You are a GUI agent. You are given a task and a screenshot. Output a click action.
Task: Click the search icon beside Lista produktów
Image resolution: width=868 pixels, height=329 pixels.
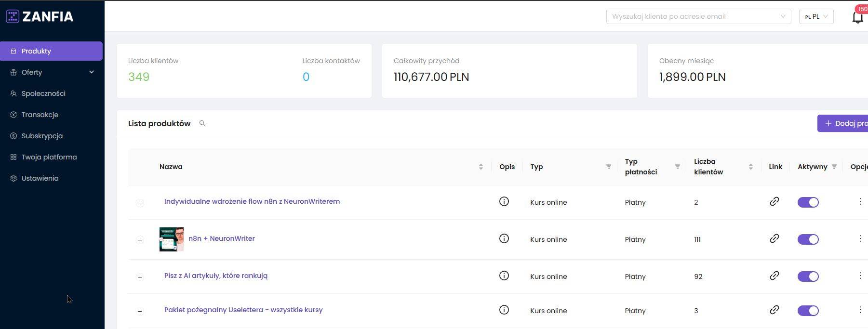(202, 123)
